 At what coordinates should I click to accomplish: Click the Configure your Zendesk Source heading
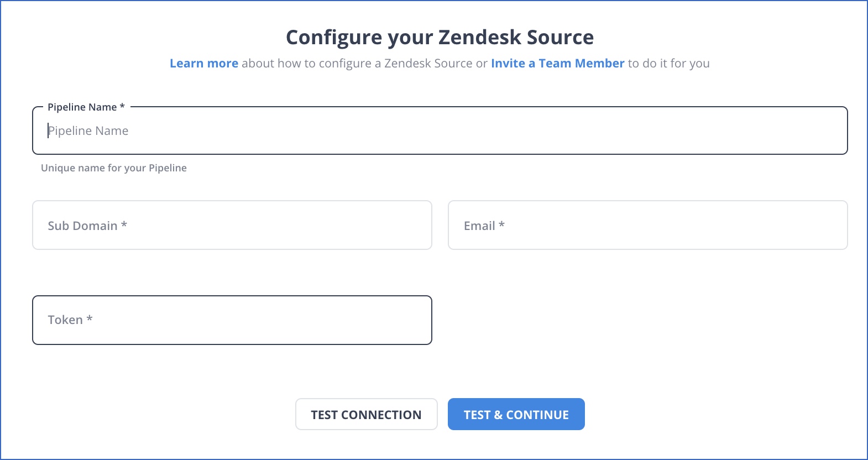tap(440, 36)
